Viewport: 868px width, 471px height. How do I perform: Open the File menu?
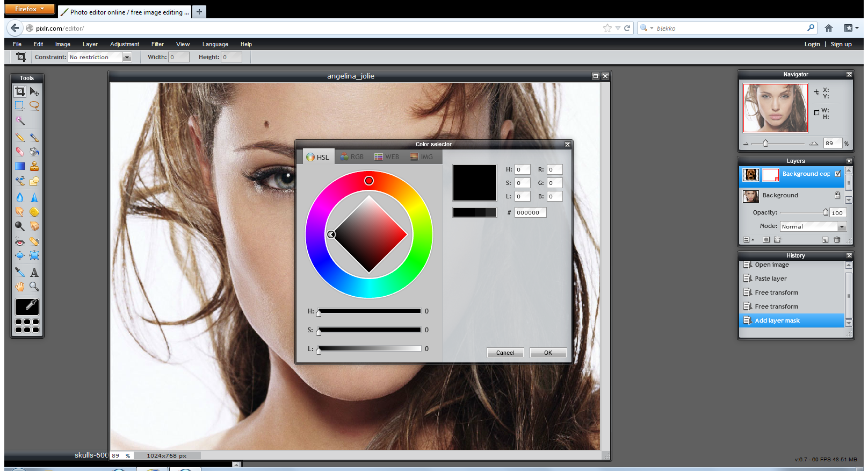click(17, 44)
